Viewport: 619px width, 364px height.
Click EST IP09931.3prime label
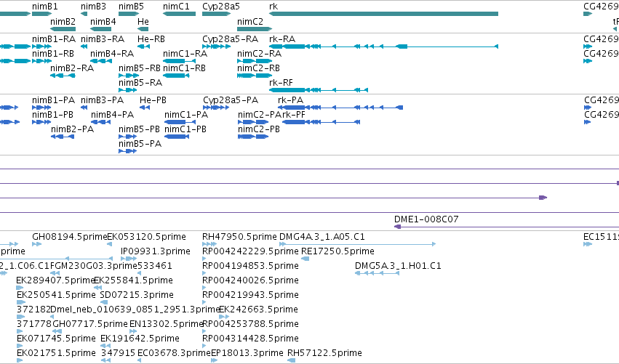pos(156,251)
